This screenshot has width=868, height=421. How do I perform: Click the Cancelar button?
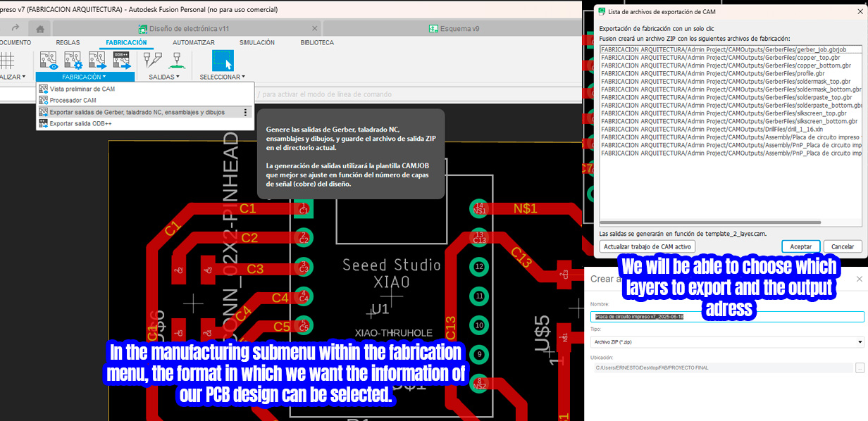(843, 246)
